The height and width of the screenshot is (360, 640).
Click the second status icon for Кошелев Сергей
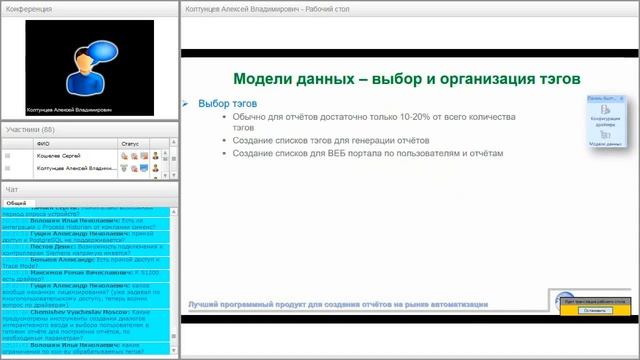tap(134, 156)
